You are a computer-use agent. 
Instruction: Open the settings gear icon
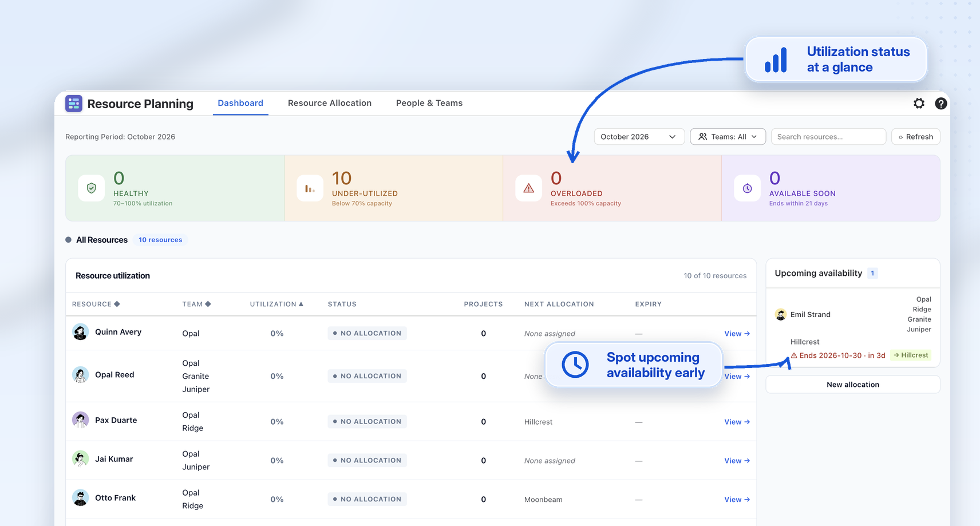919,104
